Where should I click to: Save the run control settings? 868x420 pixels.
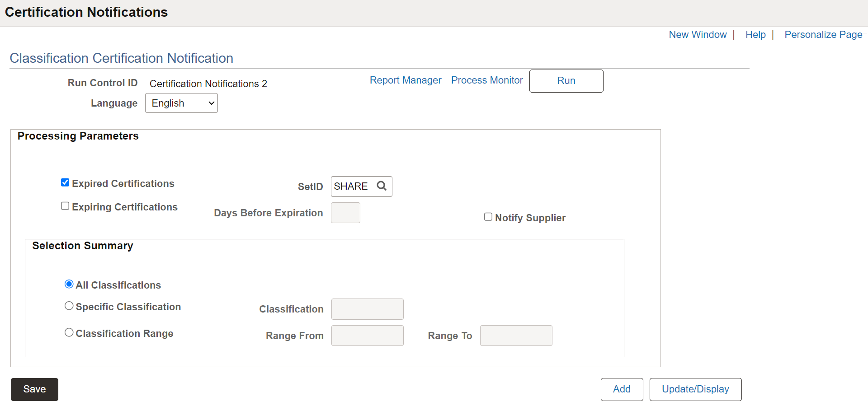point(34,389)
